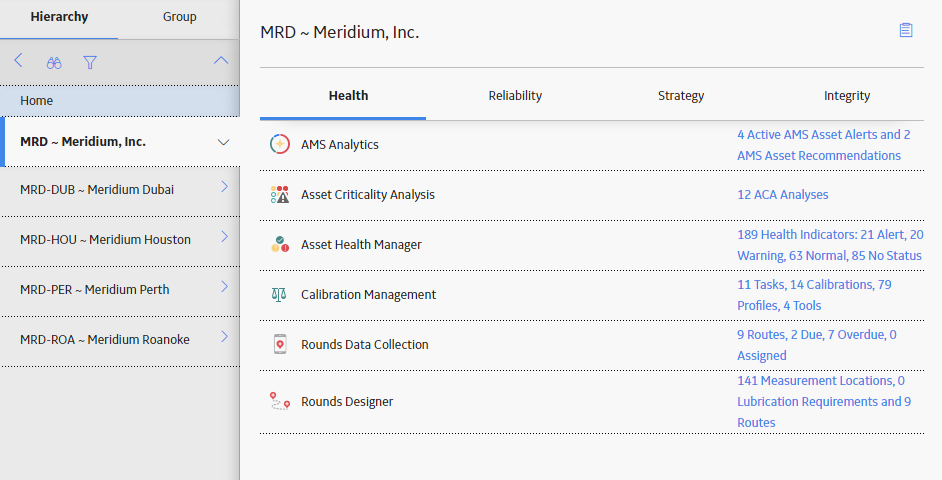Expand the MRD-ROA Meridium Roanoke chevron

[225, 336]
